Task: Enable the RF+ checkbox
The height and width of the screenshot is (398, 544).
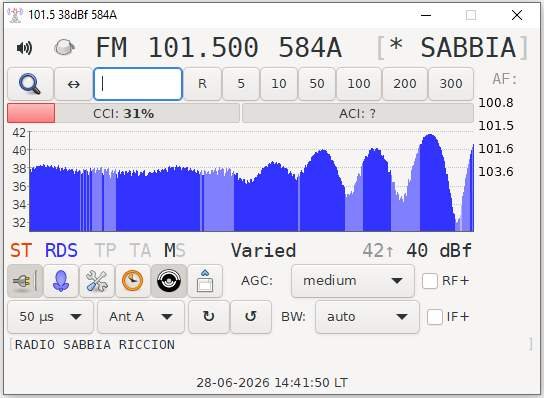Action: click(430, 281)
